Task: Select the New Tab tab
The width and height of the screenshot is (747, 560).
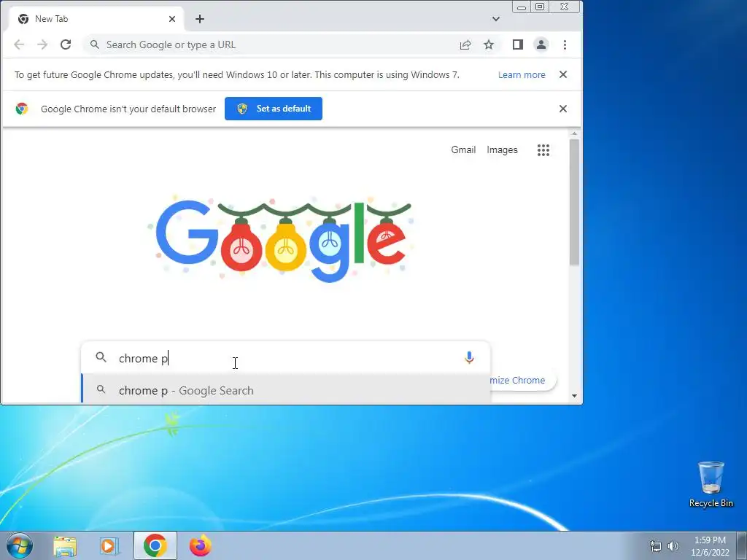Action: pos(97,19)
